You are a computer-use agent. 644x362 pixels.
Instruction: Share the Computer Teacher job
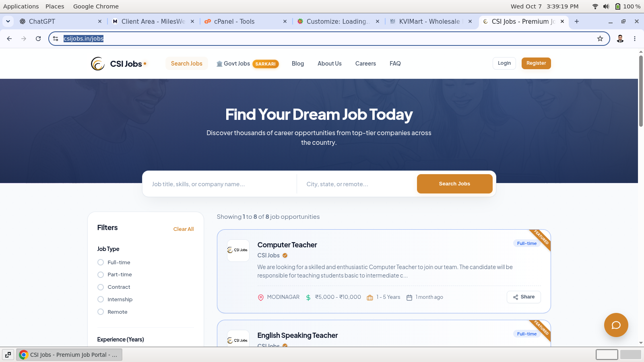524,297
